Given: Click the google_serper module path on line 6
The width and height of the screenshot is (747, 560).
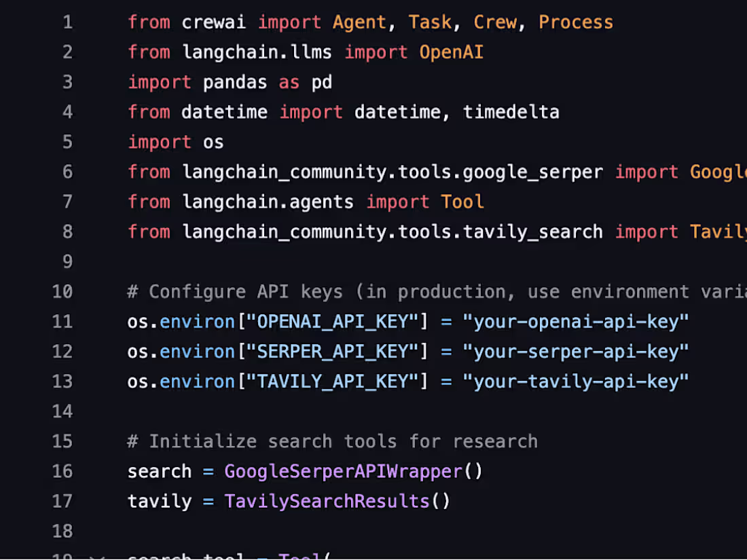Looking at the screenshot, I should tap(393, 172).
